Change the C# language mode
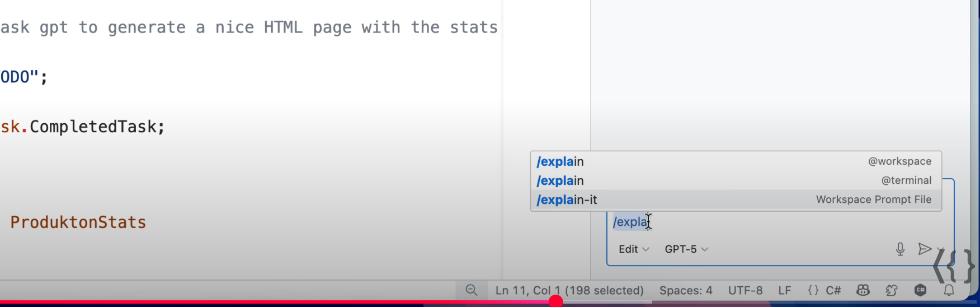Screen dimensions: 980x307 tap(833, 290)
